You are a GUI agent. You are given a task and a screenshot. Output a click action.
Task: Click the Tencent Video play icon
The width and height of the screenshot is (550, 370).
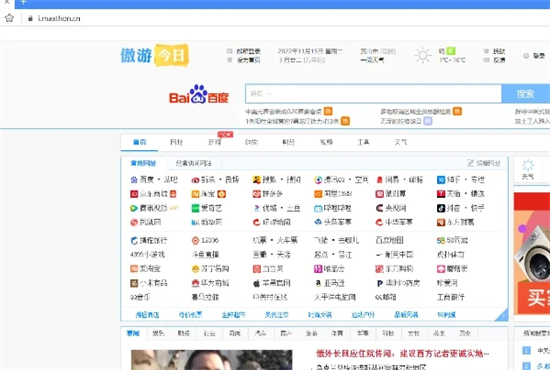134,208
